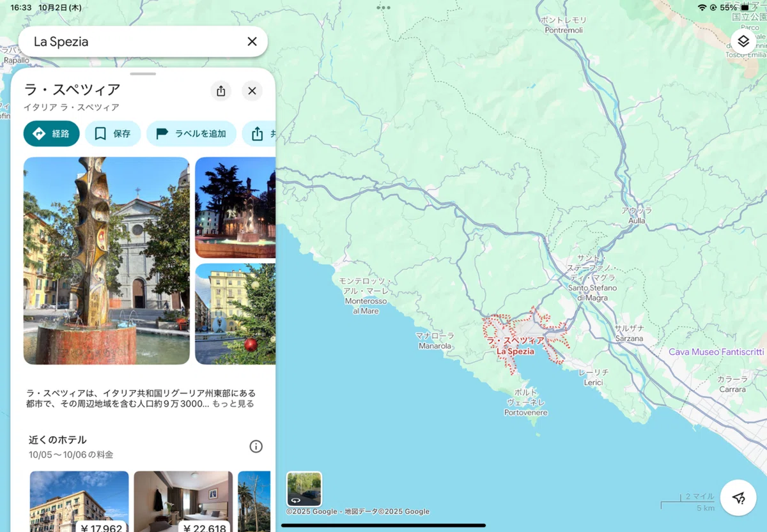This screenshot has width=767, height=532.
Task: Close the ラ・スペツィア place panel
Action: (x=252, y=91)
